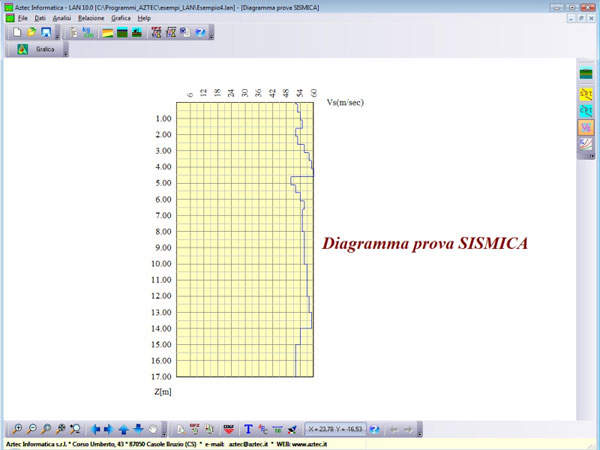
Task: Click the dimension scale icon
Action: click(x=277, y=429)
